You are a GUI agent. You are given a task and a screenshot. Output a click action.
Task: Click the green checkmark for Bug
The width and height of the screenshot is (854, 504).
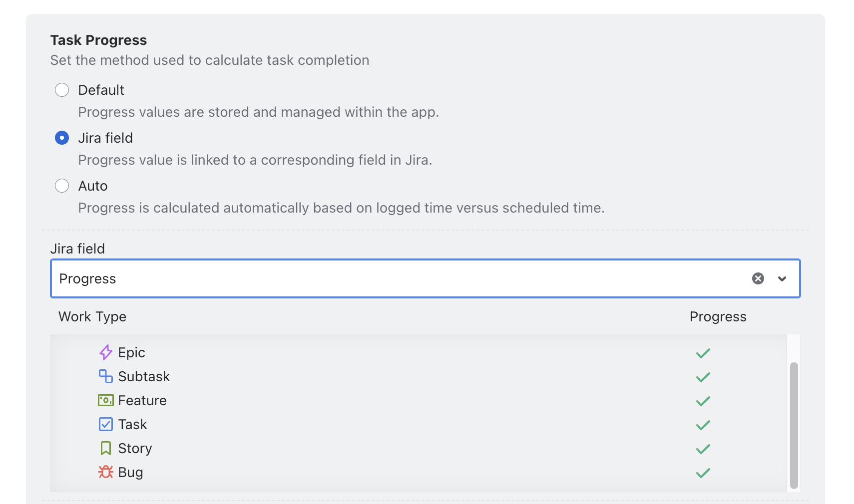point(703,473)
